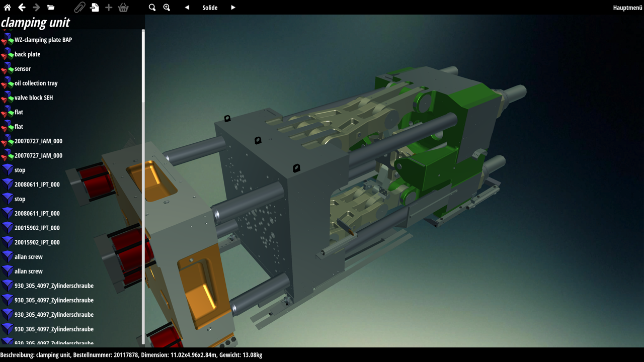Click the assembly icon beside back plate
This screenshot has height=362, width=644.
pos(7,54)
